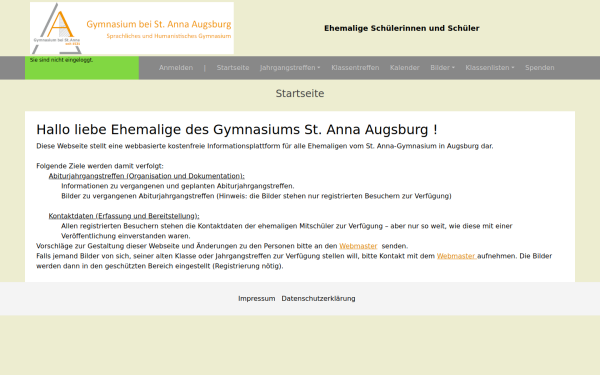Expand the Jahrgangstreffen dropdown menu
600x375 pixels.
click(290, 68)
